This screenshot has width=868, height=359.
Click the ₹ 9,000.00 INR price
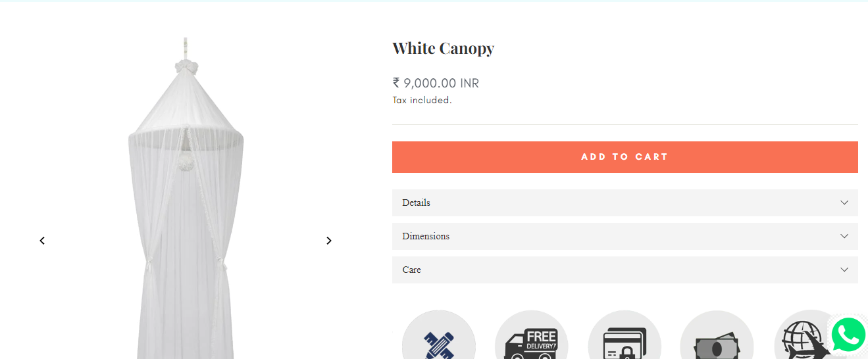coord(436,83)
